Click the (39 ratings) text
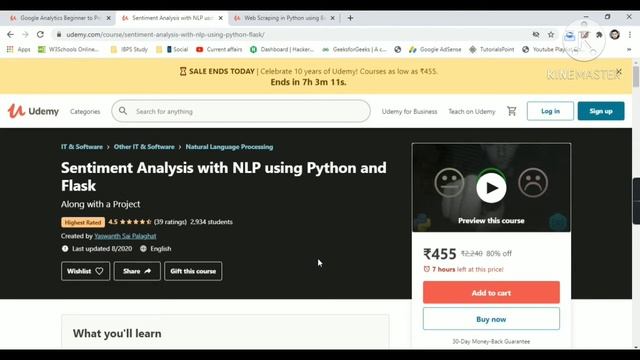 [170, 222]
